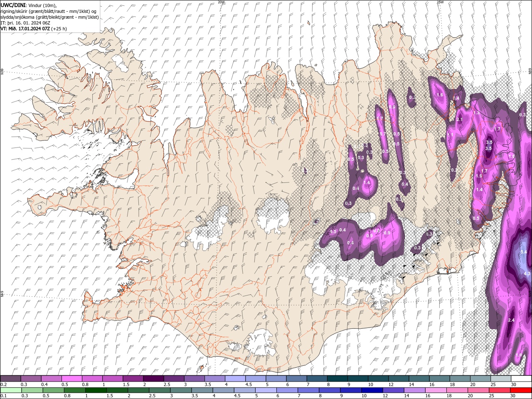
Task: Click the UWC/DINI title text
Action: 13,5
